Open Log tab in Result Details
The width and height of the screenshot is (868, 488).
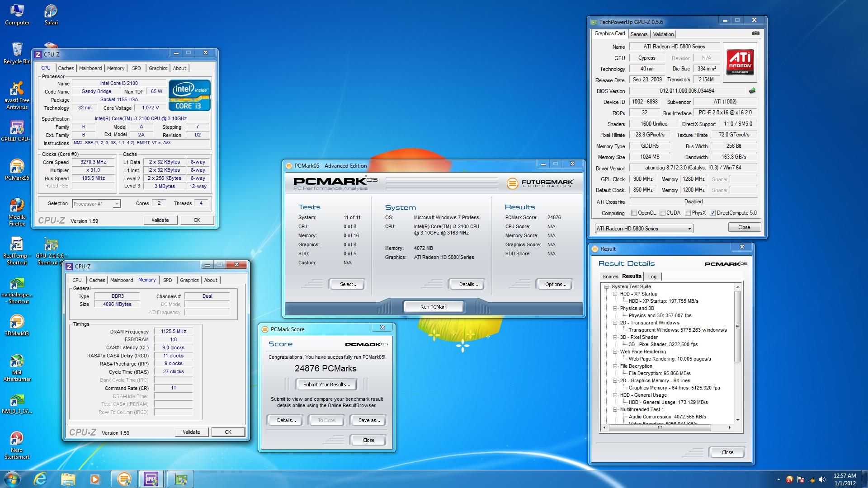click(652, 277)
